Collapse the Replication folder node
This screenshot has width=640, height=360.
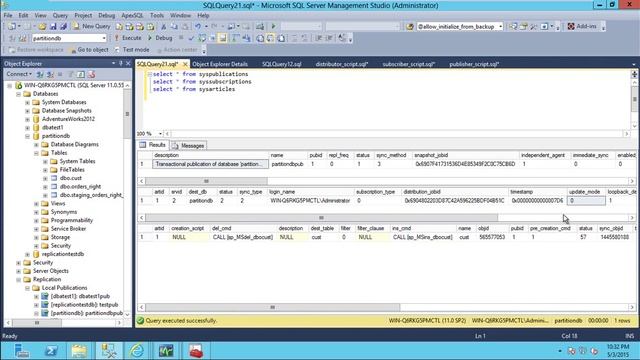click(x=18, y=280)
